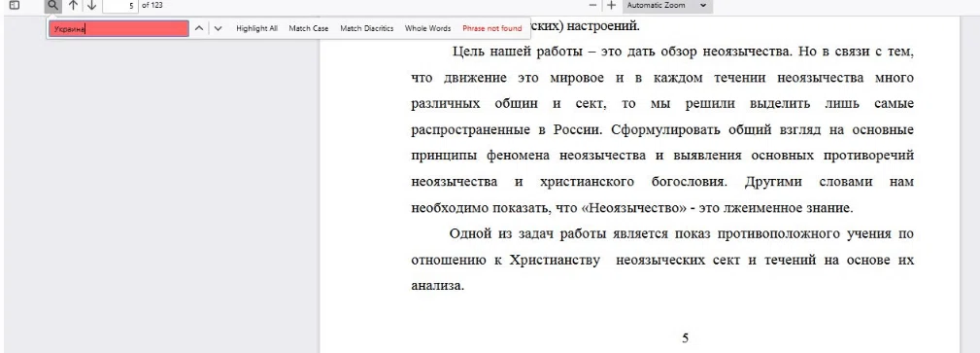Click the word 'анализа.' in the document

437,287
